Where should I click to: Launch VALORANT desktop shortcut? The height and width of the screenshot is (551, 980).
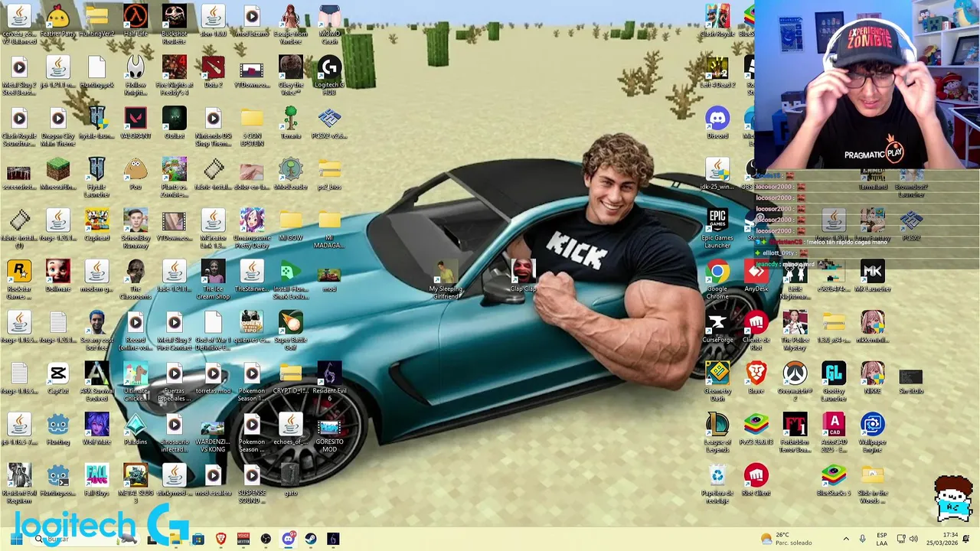pyautogui.click(x=136, y=124)
